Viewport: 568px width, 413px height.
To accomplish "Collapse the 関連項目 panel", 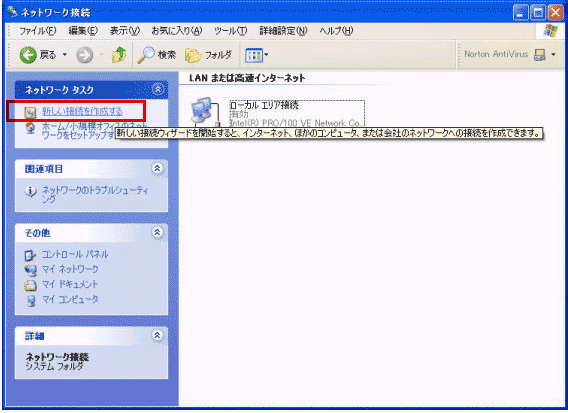I will point(157,168).
